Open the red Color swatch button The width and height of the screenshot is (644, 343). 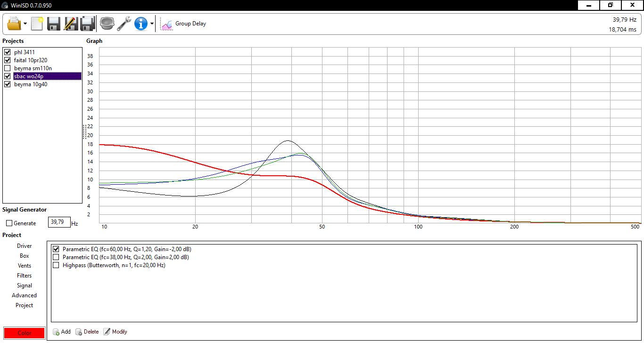(x=25, y=333)
